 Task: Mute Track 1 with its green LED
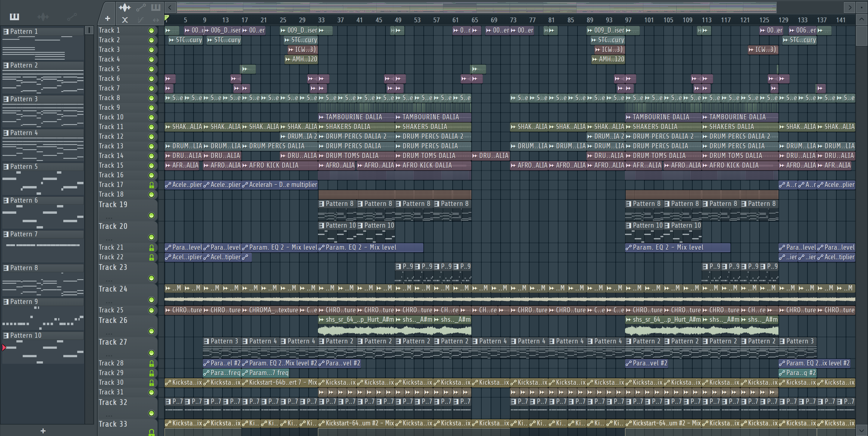click(x=152, y=31)
